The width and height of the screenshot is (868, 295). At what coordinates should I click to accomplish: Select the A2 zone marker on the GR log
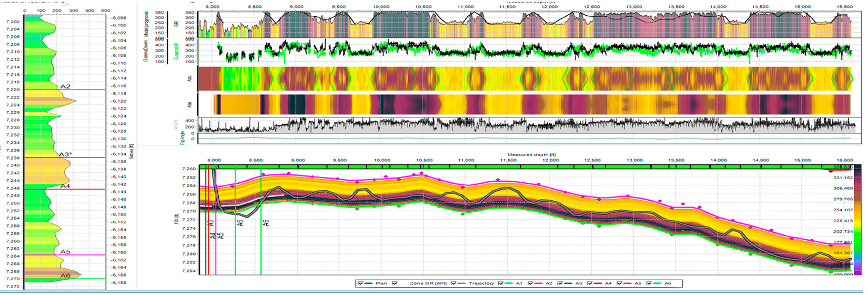(65, 86)
